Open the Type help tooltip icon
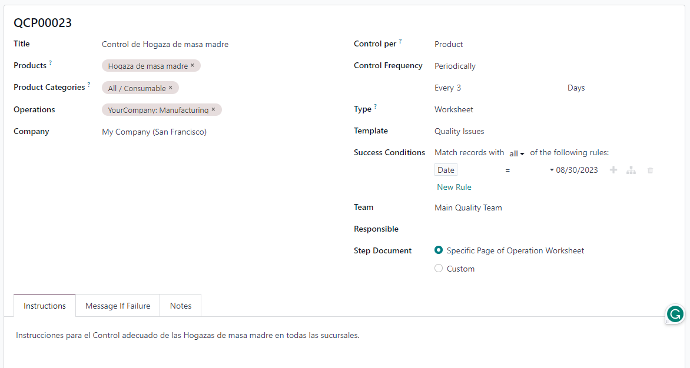 pos(375,106)
